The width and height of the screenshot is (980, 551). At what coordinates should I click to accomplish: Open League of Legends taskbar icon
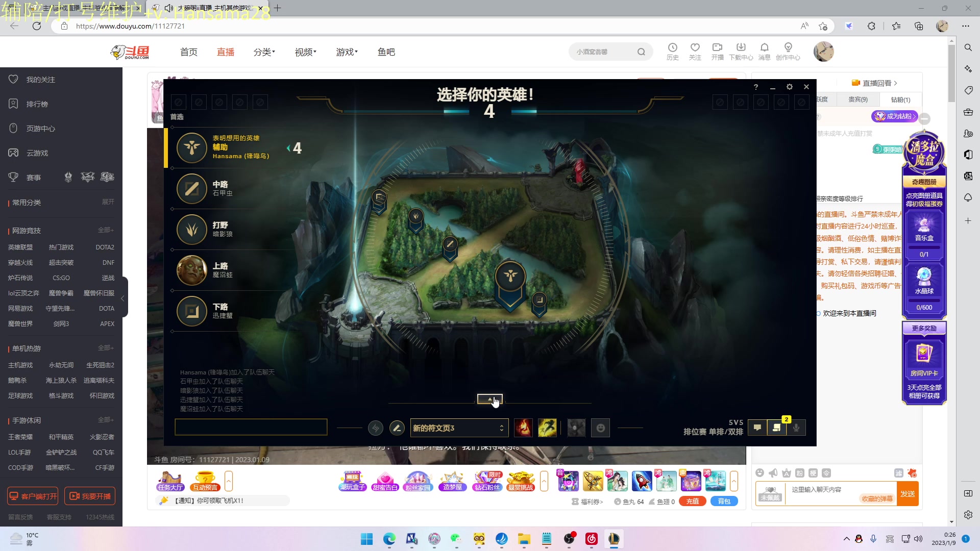click(614, 539)
